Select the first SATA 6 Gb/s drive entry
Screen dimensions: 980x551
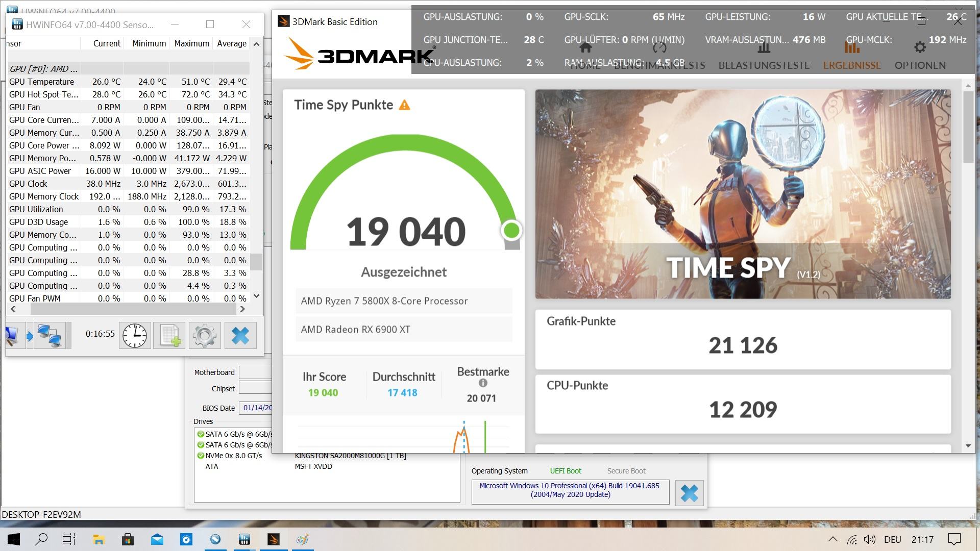tap(234, 434)
